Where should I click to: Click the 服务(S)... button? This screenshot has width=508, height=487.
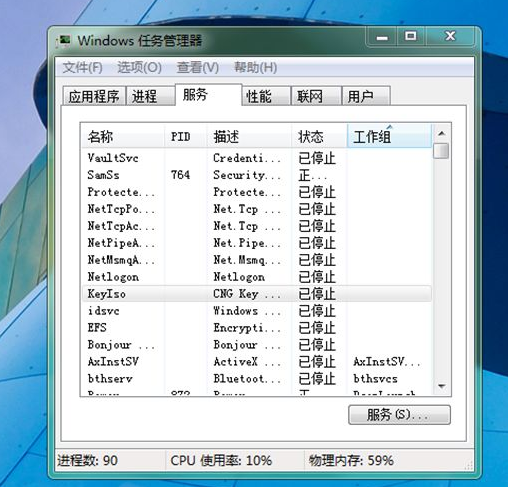[x=399, y=415]
